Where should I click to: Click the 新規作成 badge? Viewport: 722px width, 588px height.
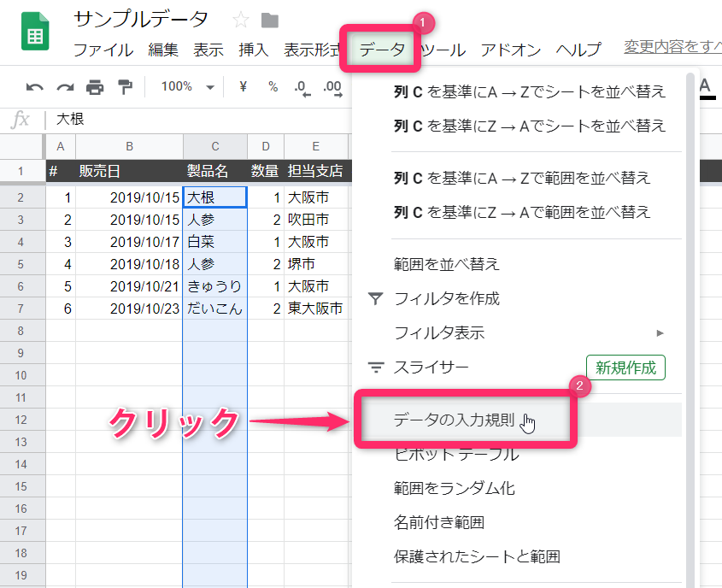[625, 367]
